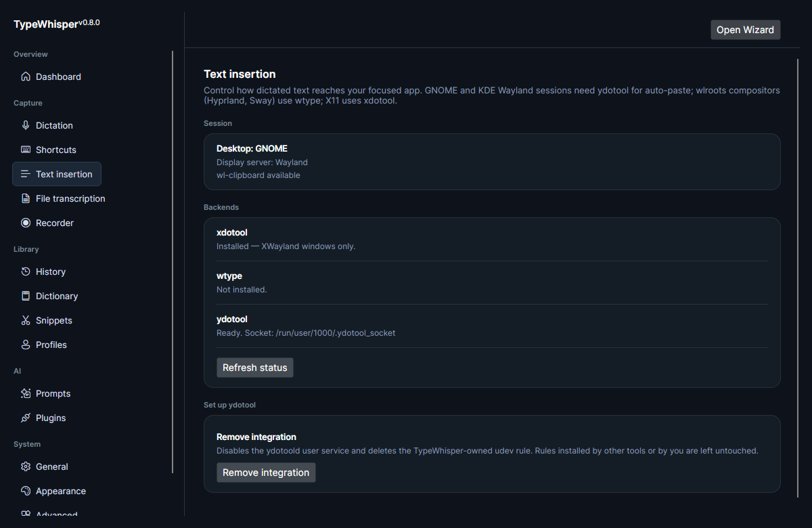Select the Dictionary book icon
Screen dimensions: 812x528
coord(26,296)
